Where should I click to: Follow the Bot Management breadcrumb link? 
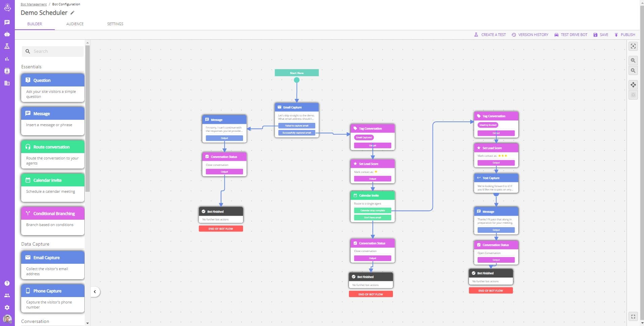(34, 4)
